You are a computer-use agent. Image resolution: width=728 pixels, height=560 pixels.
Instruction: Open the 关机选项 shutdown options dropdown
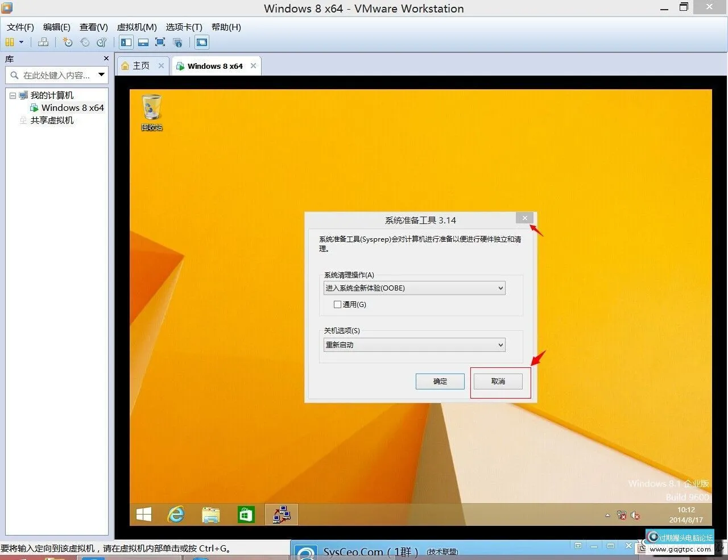pyautogui.click(x=414, y=345)
